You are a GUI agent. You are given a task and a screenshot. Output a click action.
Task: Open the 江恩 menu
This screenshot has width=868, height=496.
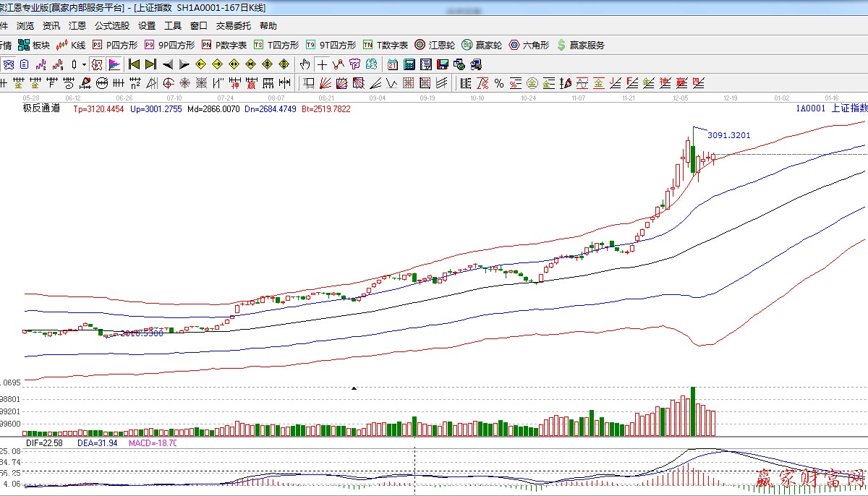pos(77,26)
